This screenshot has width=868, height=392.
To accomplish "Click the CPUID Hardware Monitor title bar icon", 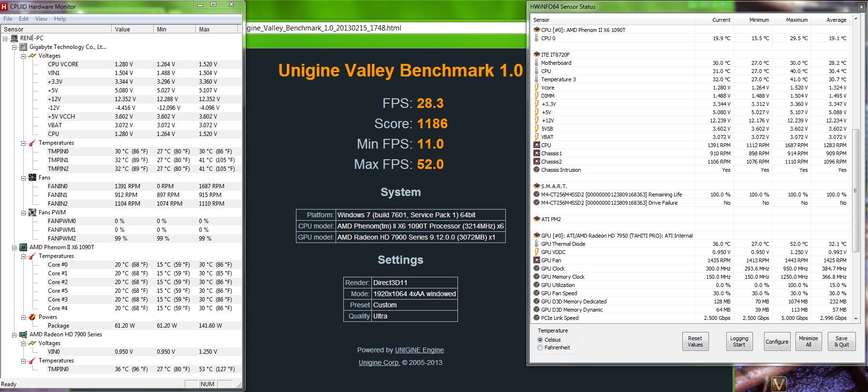I will 4,6.
